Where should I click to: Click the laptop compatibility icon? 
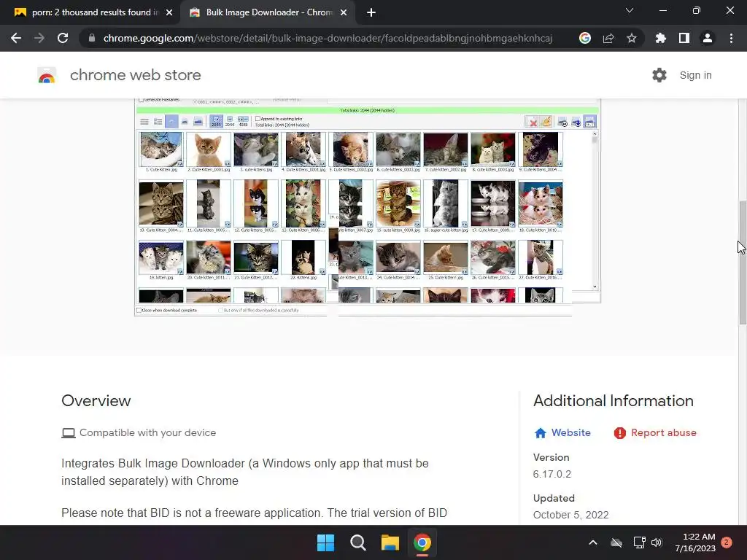[69, 433]
